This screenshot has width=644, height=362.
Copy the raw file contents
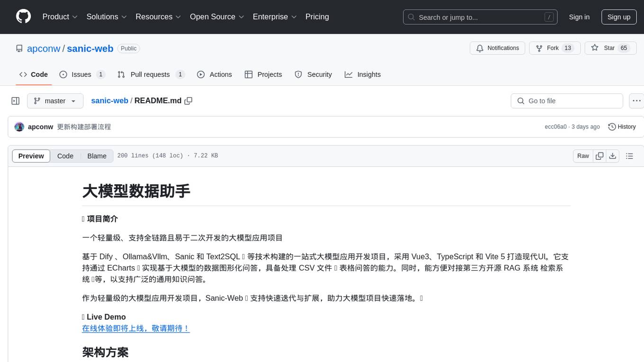(x=600, y=156)
